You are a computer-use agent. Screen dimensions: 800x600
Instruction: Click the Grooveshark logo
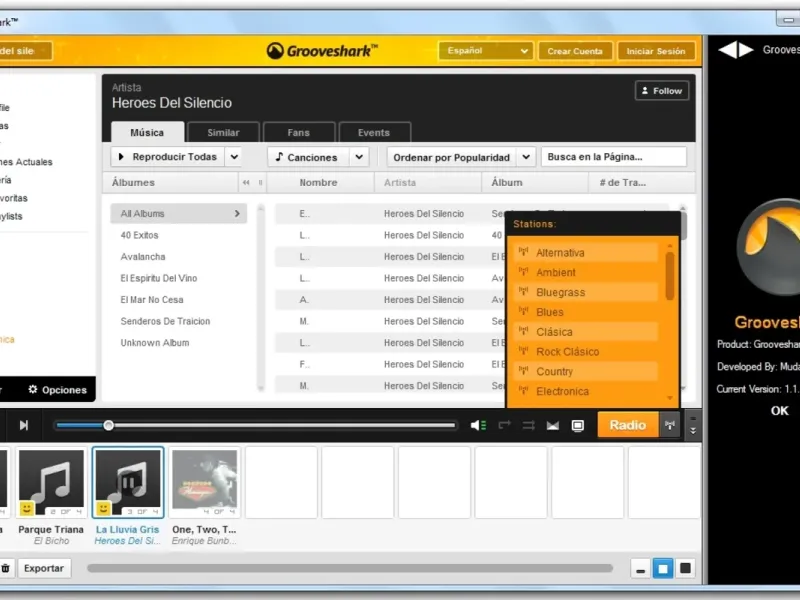[x=322, y=51]
